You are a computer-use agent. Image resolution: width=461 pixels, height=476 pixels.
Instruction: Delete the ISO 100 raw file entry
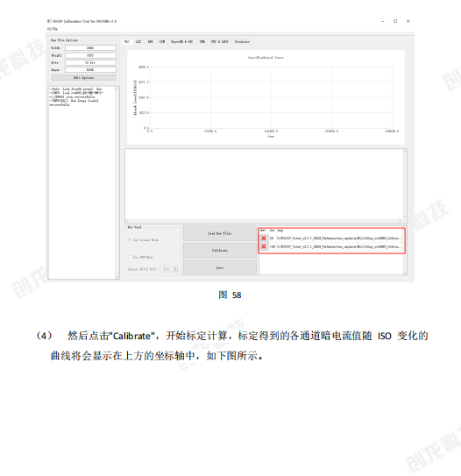[x=264, y=246]
